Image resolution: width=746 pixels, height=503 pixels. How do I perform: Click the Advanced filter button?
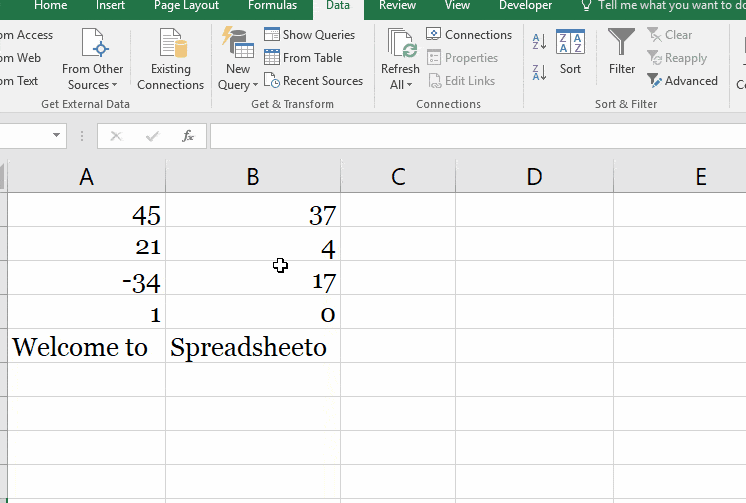(x=682, y=81)
